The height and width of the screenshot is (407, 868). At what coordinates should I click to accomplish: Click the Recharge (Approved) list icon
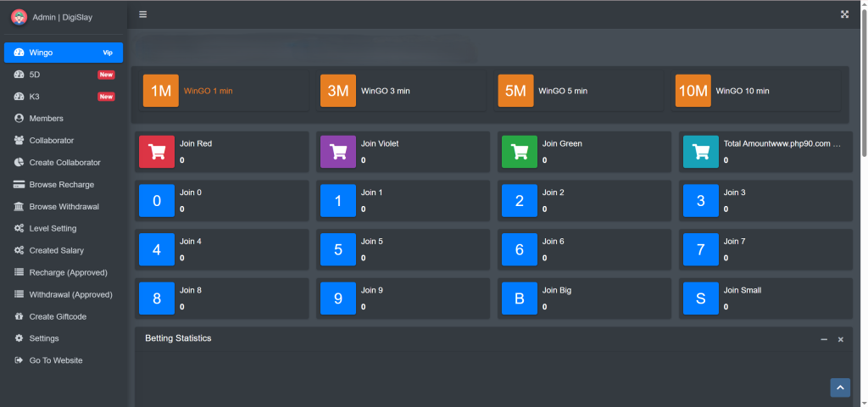19,272
